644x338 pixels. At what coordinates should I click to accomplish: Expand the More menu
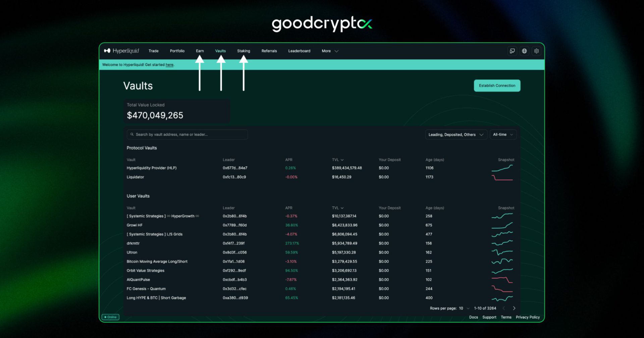pyautogui.click(x=330, y=51)
